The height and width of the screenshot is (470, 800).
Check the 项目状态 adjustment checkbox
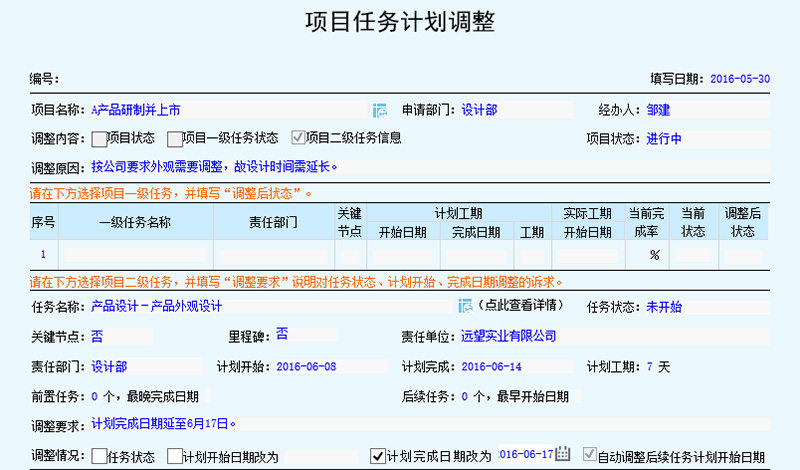coord(98,139)
